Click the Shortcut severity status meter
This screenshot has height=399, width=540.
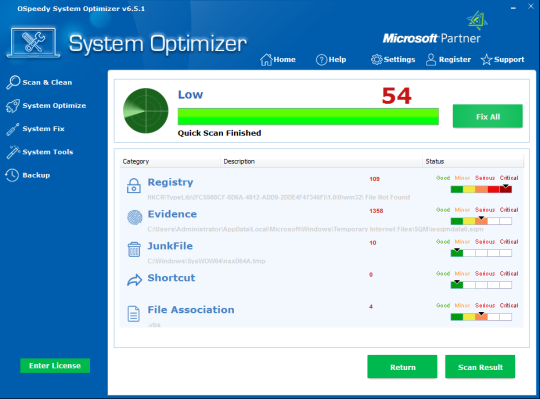[481, 285]
